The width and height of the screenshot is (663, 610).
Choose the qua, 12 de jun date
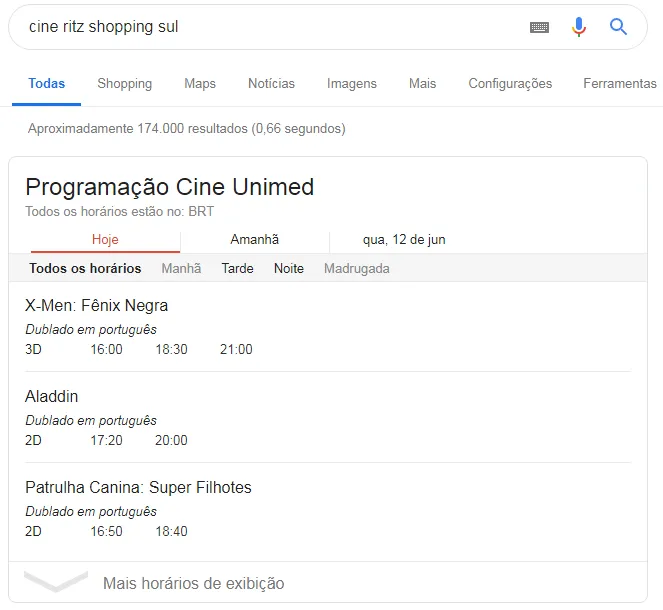click(404, 240)
